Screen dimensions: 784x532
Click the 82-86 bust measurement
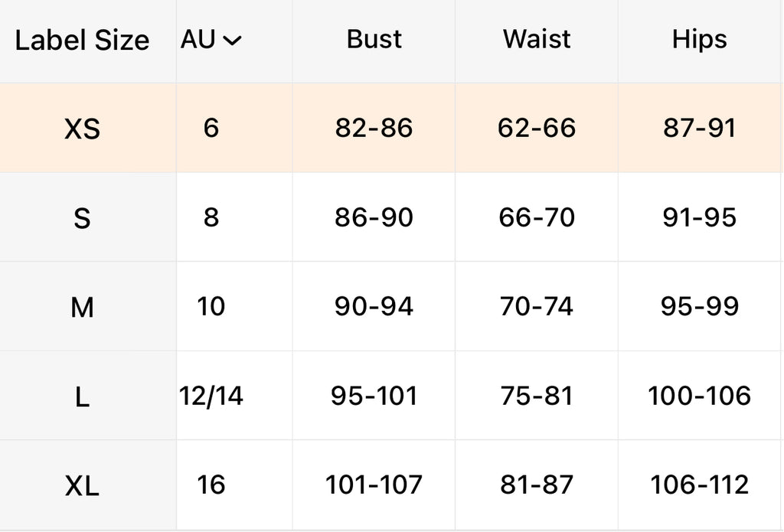(374, 128)
